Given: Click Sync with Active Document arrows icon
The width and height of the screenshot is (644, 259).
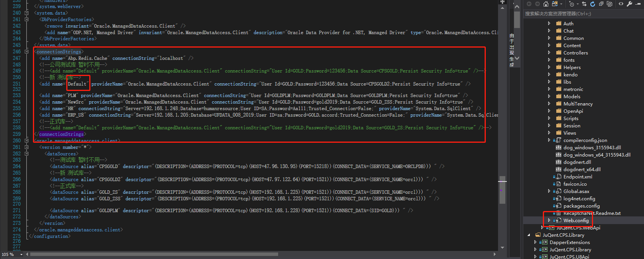Looking at the screenshot, I should (x=584, y=4).
